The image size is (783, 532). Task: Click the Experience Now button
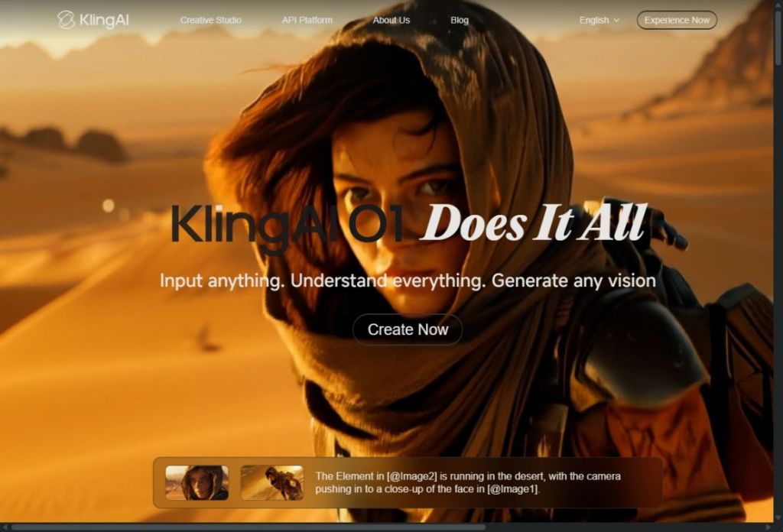click(676, 21)
